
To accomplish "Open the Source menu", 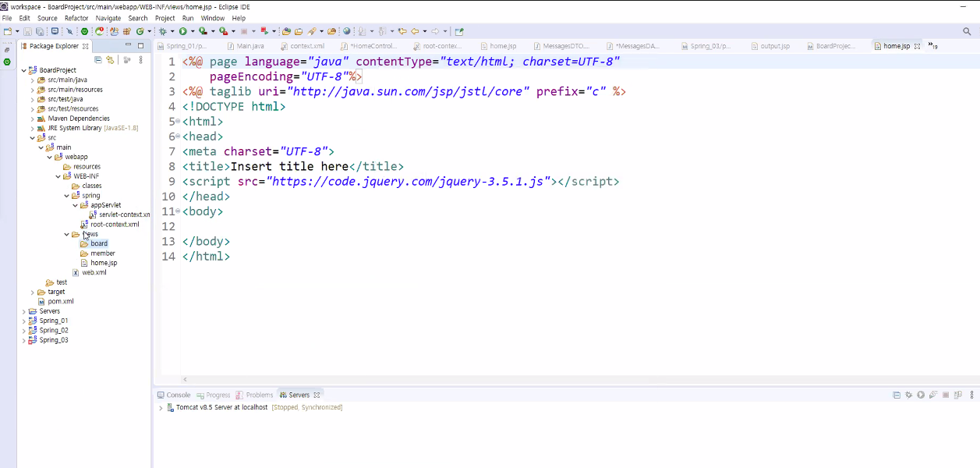I will click(x=48, y=18).
